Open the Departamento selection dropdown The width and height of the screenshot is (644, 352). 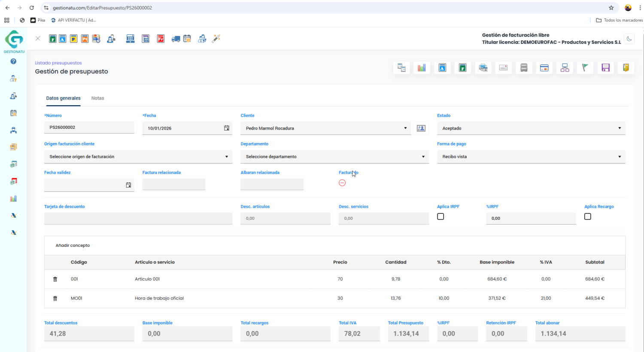[x=334, y=157]
